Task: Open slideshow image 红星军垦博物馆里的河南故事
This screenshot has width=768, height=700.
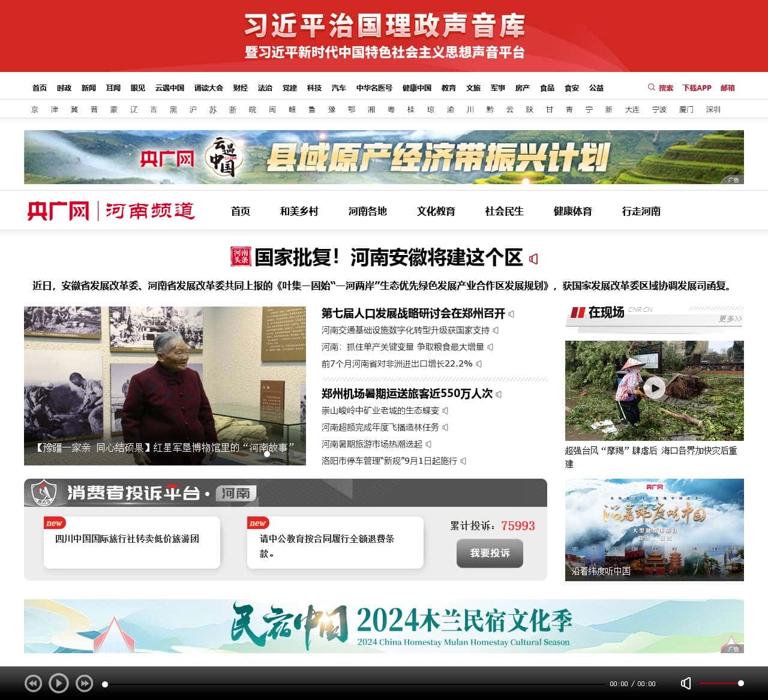Action: point(165,386)
